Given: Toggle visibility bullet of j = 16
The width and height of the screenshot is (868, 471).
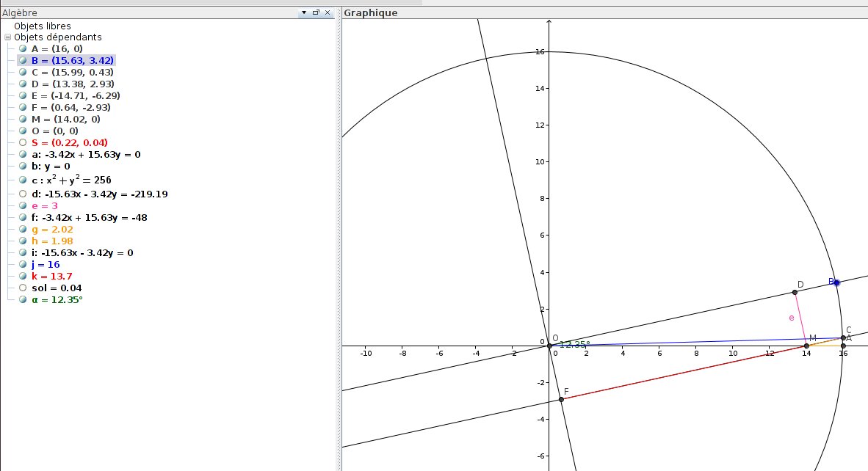Looking at the screenshot, I should click(x=23, y=264).
